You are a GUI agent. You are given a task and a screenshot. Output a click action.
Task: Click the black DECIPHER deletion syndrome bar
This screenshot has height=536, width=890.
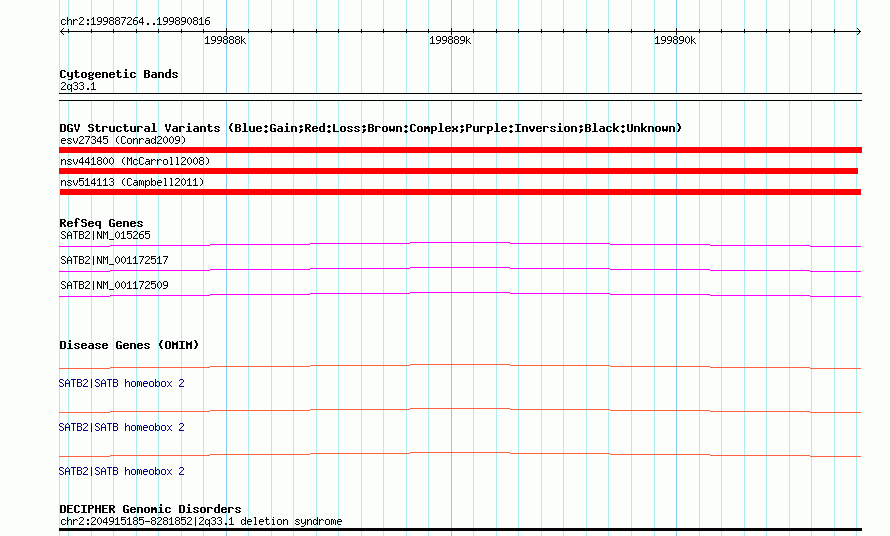pos(460,530)
